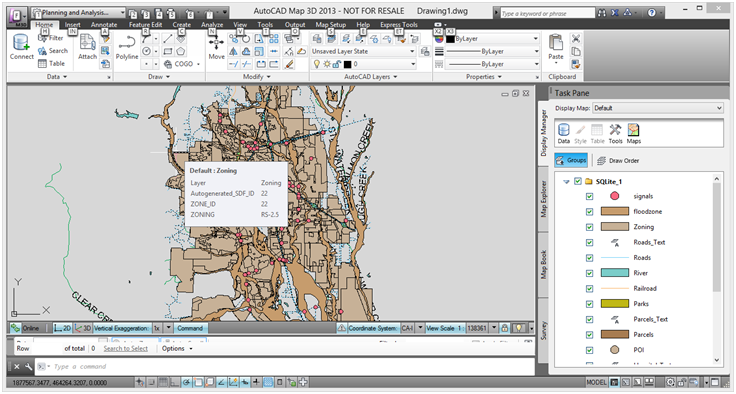
Task: Open the ByLayer color dropdown
Action: click(492, 39)
